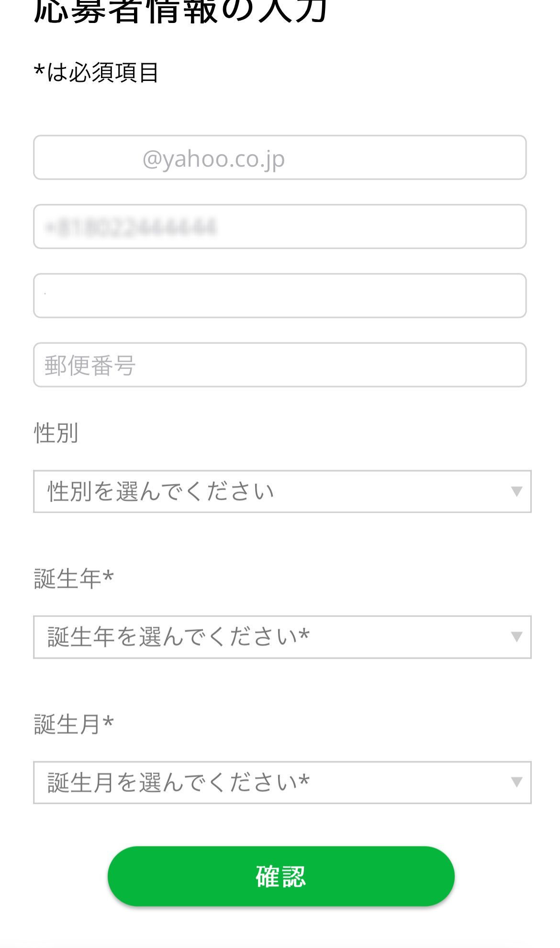
Task: Click the 性別 label
Action: pos(56,433)
